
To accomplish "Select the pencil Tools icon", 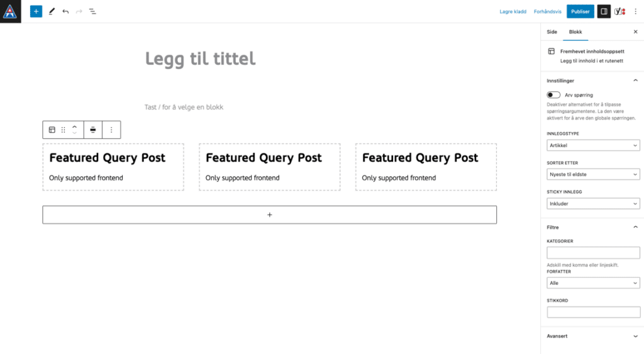I will pyautogui.click(x=52, y=11).
